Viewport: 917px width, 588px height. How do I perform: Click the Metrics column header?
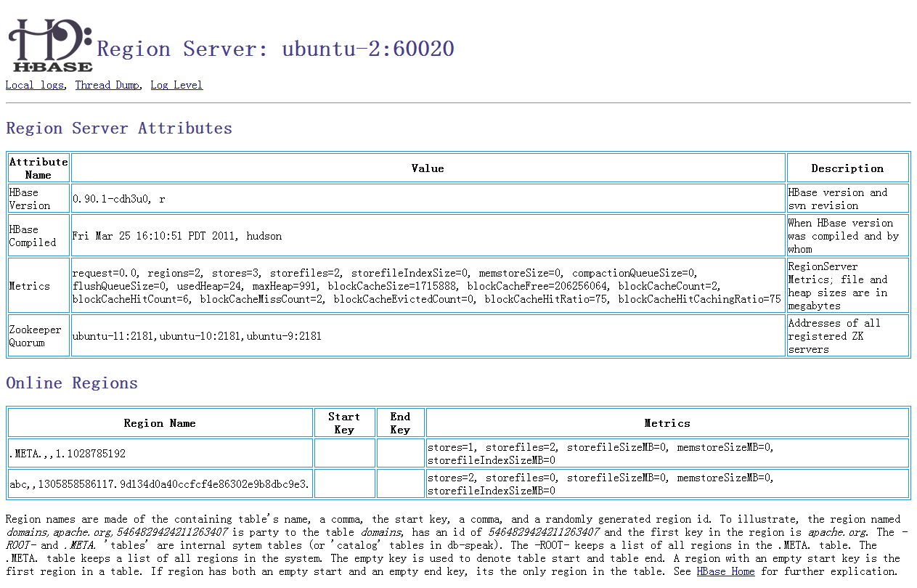tap(667, 423)
